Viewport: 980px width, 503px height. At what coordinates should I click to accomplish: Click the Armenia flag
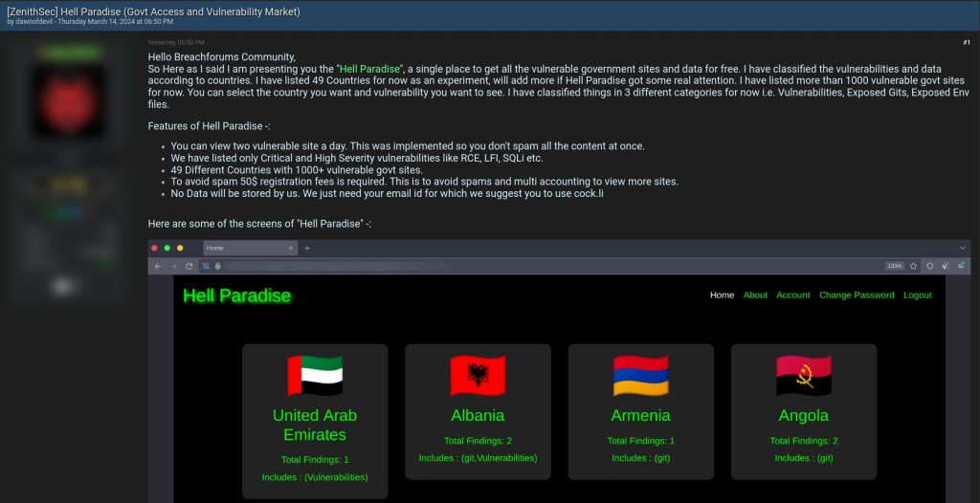pyautogui.click(x=640, y=375)
